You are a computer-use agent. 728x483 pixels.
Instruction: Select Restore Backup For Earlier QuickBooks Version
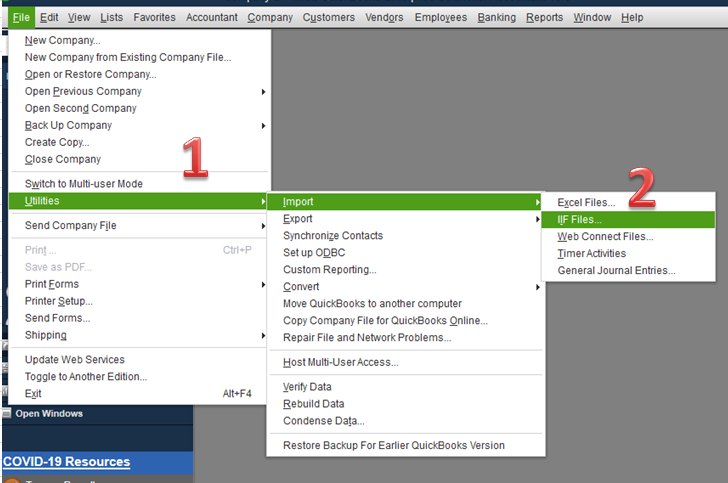405,446
